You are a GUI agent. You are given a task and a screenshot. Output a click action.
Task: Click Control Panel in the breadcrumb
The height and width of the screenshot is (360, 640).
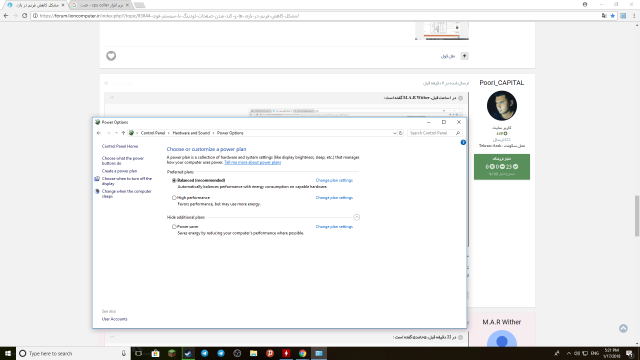coord(153,133)
